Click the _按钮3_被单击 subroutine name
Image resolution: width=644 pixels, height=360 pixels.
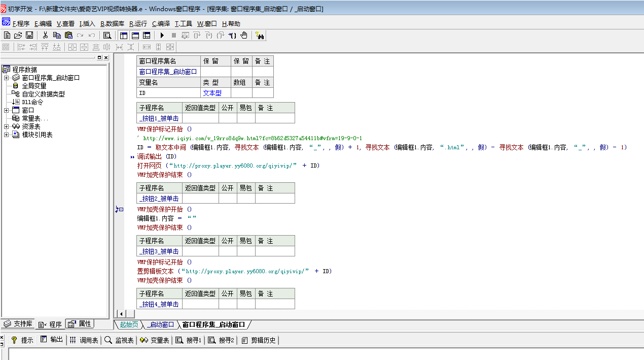(160, 251)
